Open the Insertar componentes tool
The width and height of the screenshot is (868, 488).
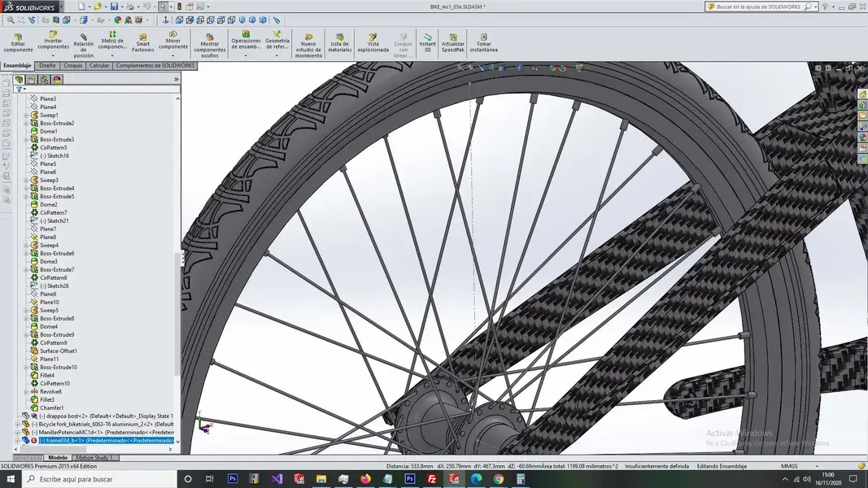[53, 41]
